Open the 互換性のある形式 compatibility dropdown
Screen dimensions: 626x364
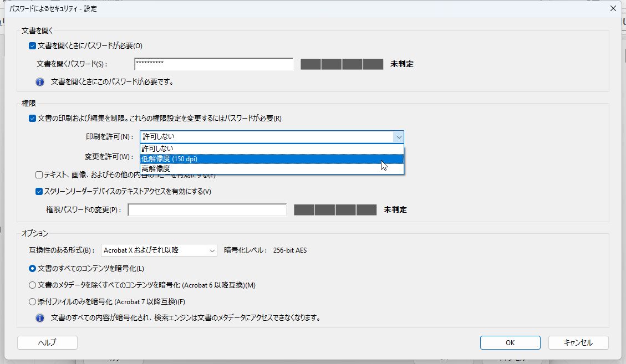click(x=211, y=250)
